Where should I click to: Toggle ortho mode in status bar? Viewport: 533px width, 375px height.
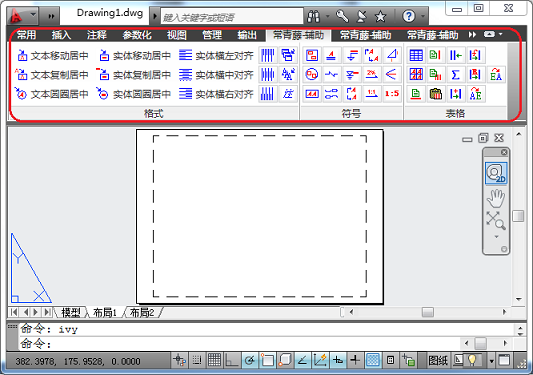[x=232, y=360]
